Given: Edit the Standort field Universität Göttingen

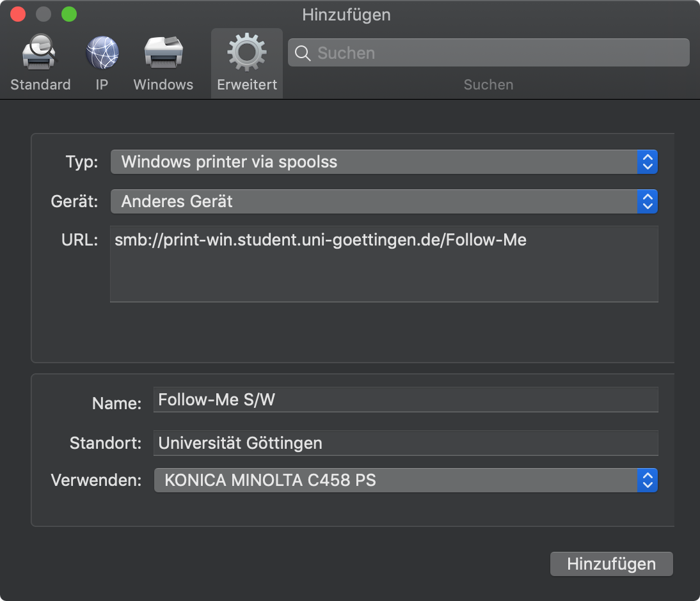Looking at the screenshot, I should (406, 443).
